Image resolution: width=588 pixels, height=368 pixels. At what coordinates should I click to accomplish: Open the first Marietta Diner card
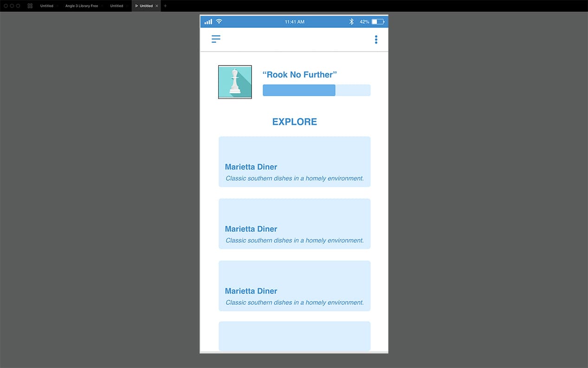294,162
